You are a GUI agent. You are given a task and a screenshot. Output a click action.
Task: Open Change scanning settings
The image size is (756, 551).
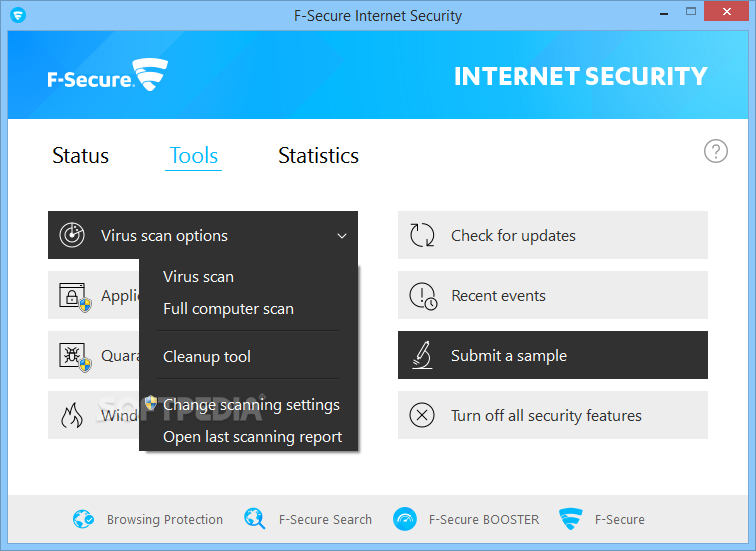click(251, 405)
